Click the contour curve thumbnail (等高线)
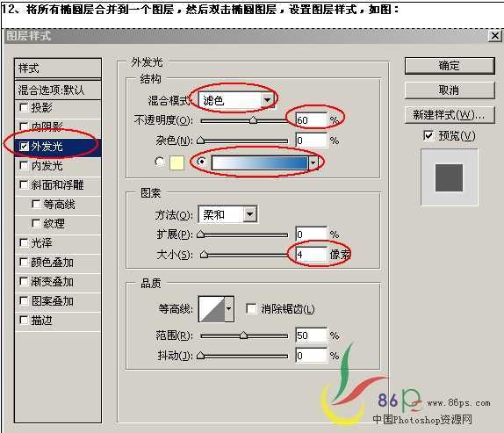 point(212,309)
